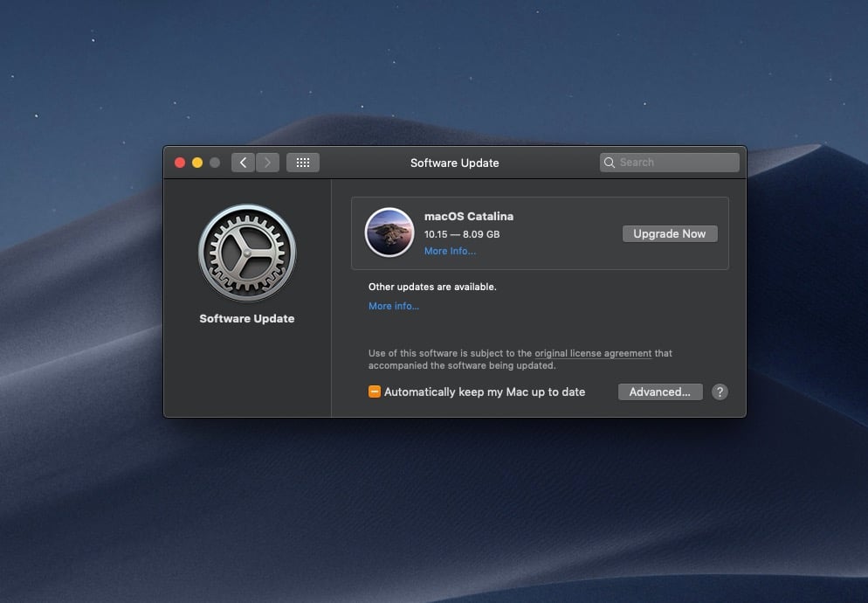Click the Software Update label under gear
Image resolution: width=868 pixels, height=603 pixels.
(x=247, y=319)
